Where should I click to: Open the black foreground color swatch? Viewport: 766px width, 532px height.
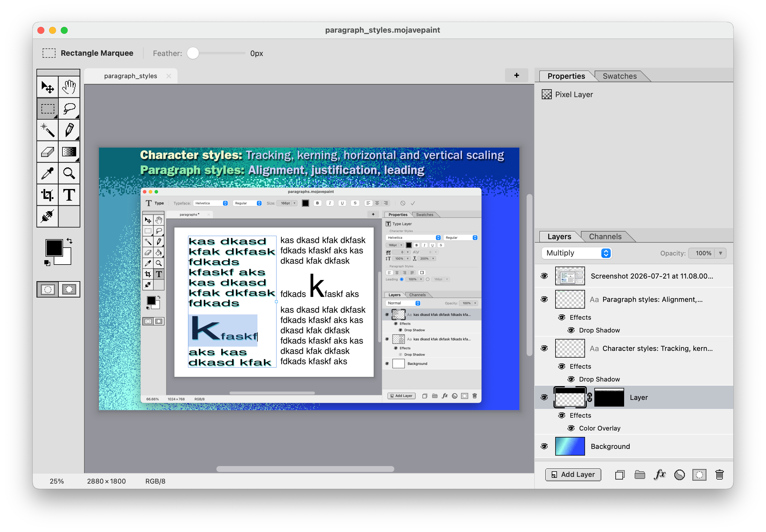click(x=54, y=248)
